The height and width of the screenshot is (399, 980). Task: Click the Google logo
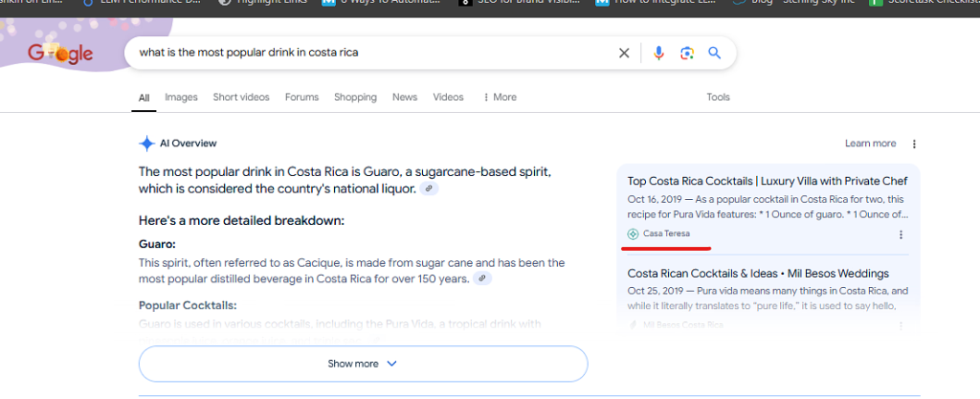pyautogui.click(x=60, y=54)
